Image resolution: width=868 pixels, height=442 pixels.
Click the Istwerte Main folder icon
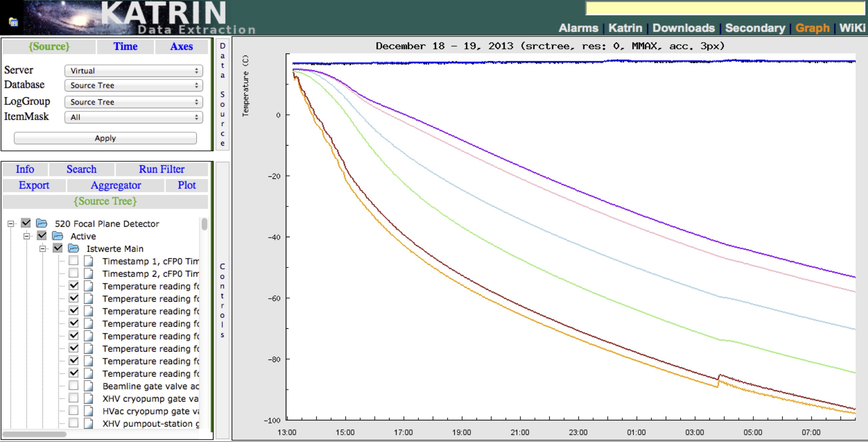[74, 248]
